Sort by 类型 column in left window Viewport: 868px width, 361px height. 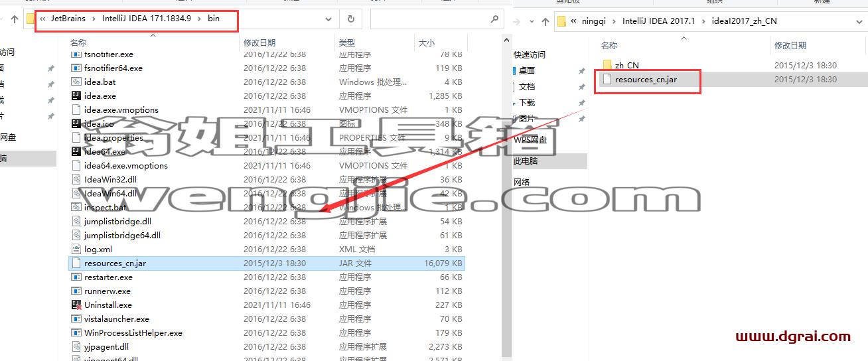click(x=347, y=42)
